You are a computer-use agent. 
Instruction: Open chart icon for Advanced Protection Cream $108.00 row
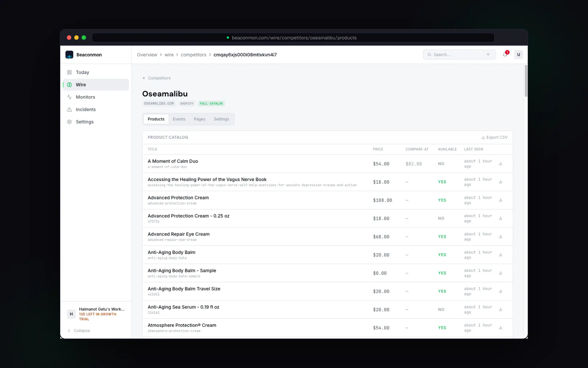[x=501, y=200]
